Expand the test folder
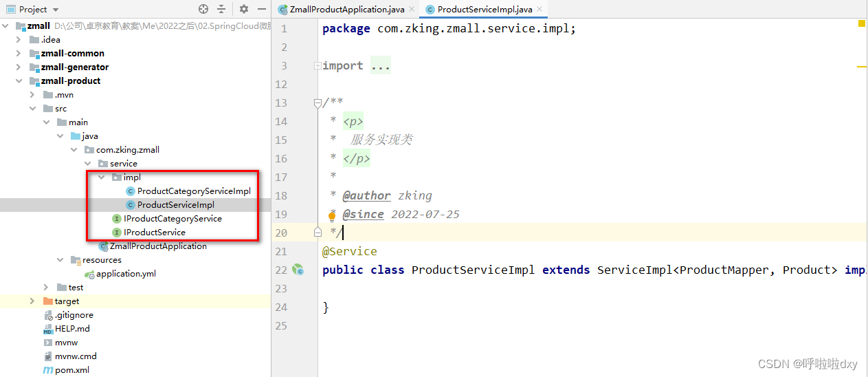868x377 pixels. [x=46, y=288]
